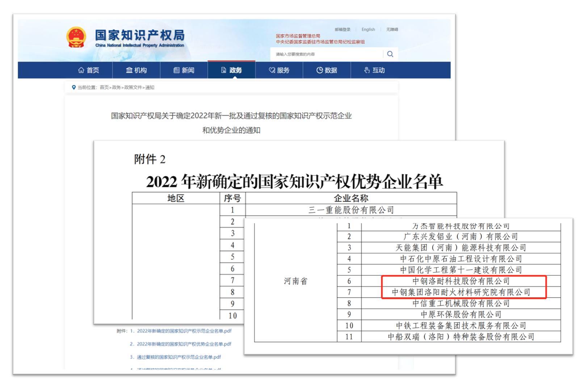Select the 政务 nav tab

pos(231,70)
